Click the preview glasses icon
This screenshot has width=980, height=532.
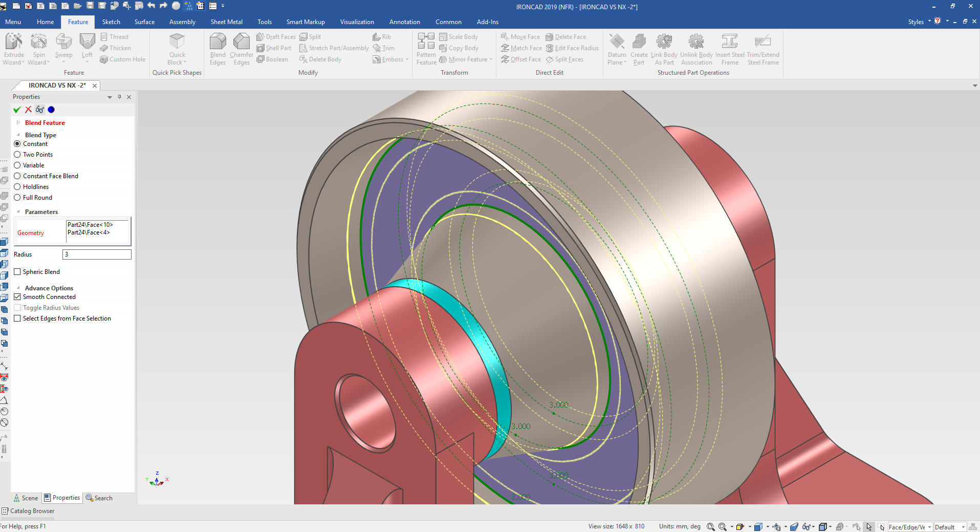tap(39, 110)
